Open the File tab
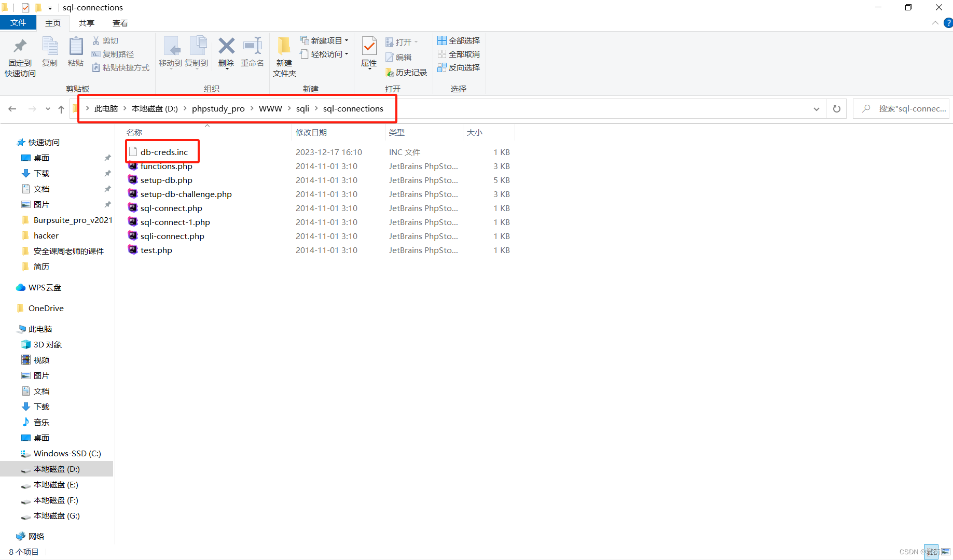Image resolution: width=953 pixels, height=560 pixels. pos(18,23)
